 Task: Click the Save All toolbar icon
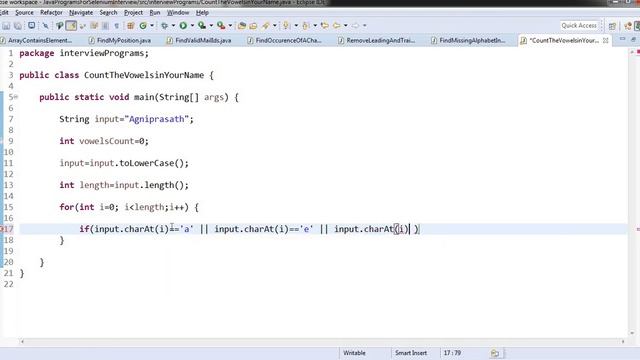tap(18, 26)
